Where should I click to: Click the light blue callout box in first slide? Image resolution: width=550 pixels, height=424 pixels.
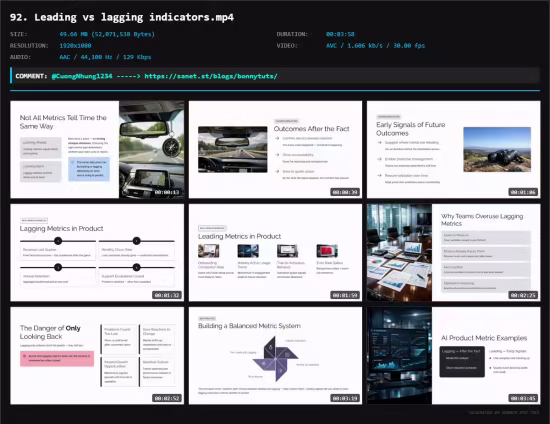[x=89, y=169]
